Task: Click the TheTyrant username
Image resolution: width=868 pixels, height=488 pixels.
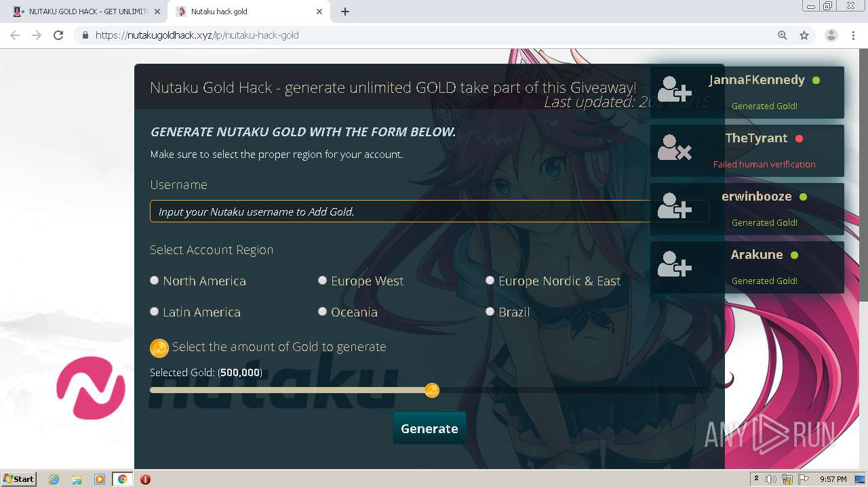Action: click(756, 138)
